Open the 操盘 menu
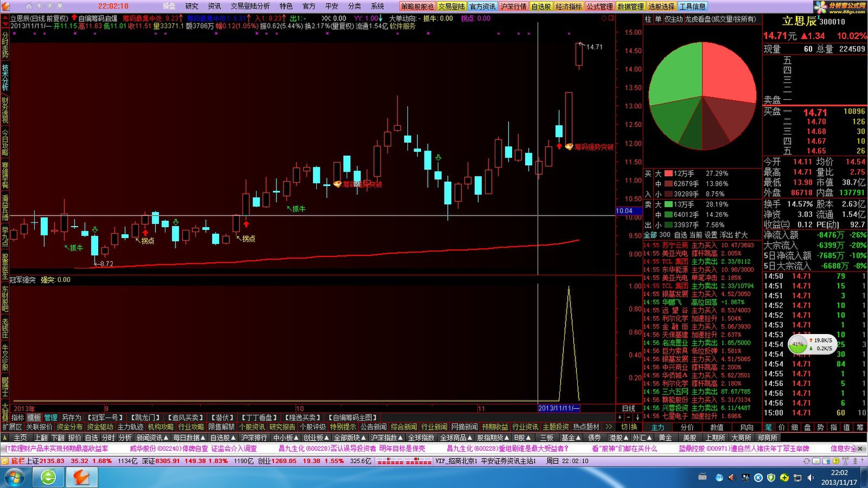 169,6
